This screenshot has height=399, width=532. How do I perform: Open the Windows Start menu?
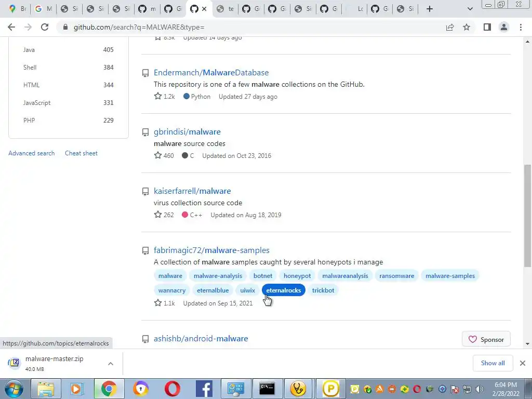tap(14, 389)
